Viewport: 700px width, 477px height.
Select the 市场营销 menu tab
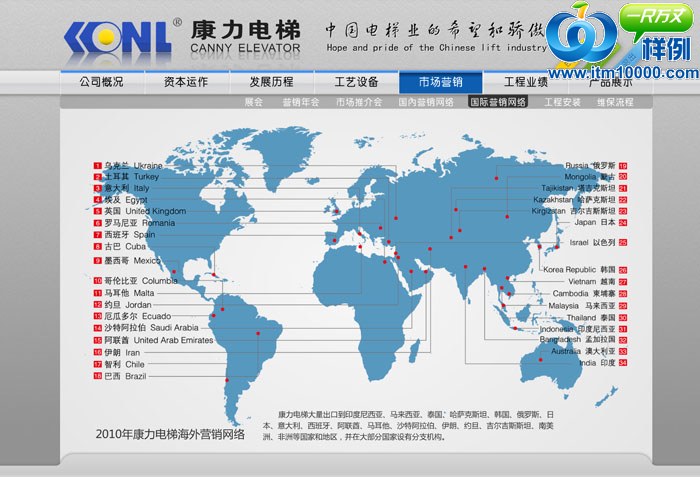(441, 82)
